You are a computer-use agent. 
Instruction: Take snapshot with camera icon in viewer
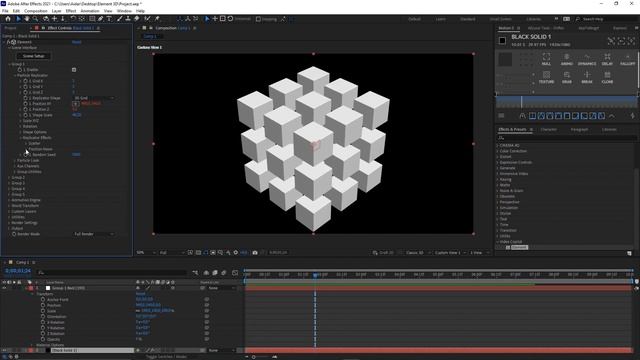tap(255, 253)
